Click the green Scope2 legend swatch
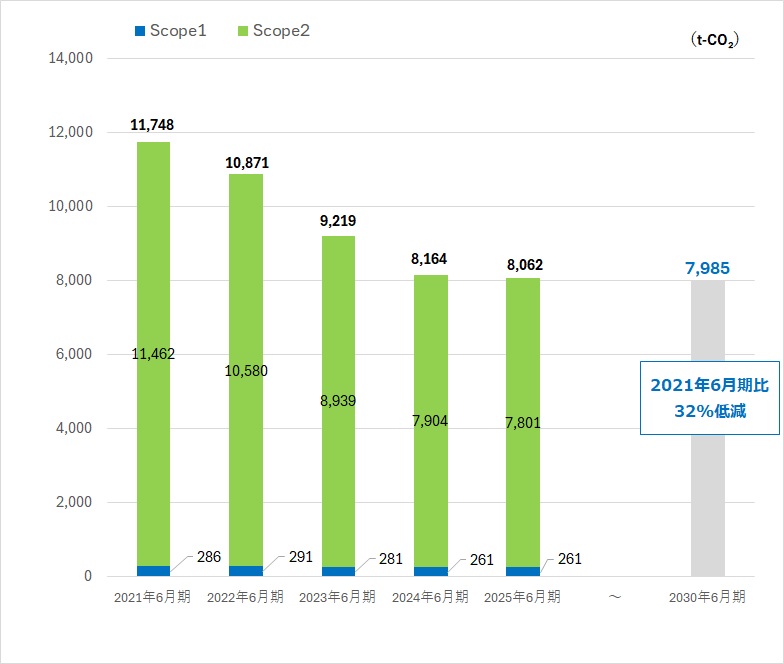The height and width of the screenshot is (664, 784). point(241,32)
